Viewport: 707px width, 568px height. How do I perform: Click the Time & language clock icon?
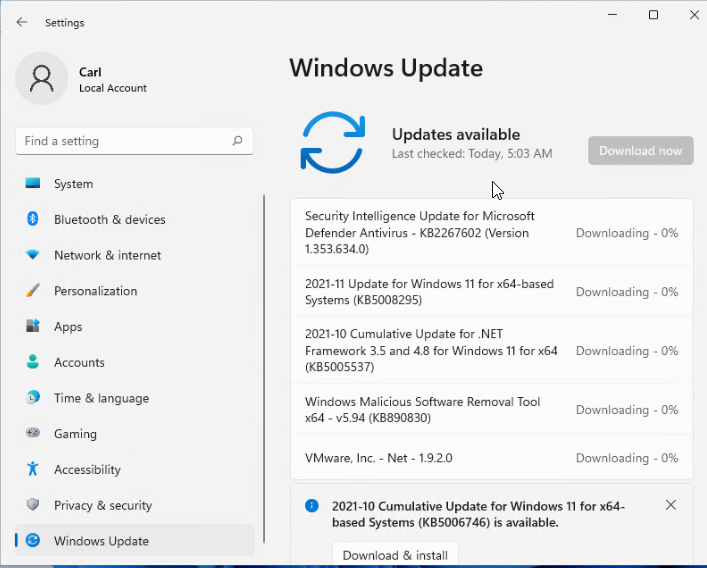coord(32,397)
